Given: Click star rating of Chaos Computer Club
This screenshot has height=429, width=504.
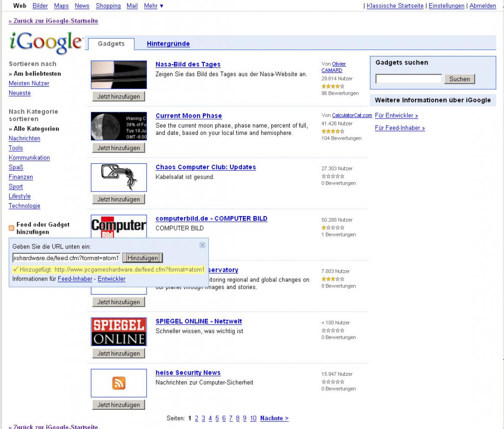Looking at the screenshot, I should [x=333, y=176].
